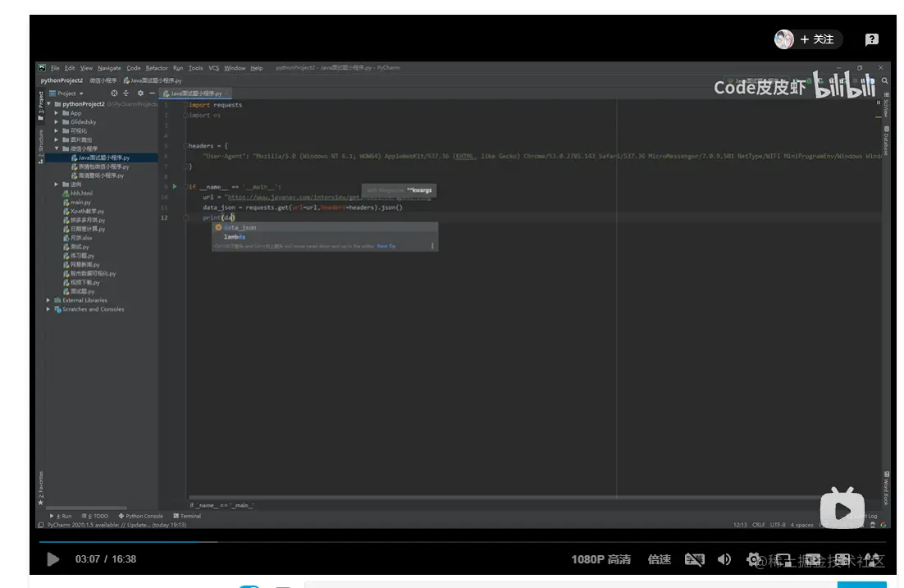Toggle the Structure tool window side tab
The width and height of the screenshot is (904, 588).
click(40, 147)
